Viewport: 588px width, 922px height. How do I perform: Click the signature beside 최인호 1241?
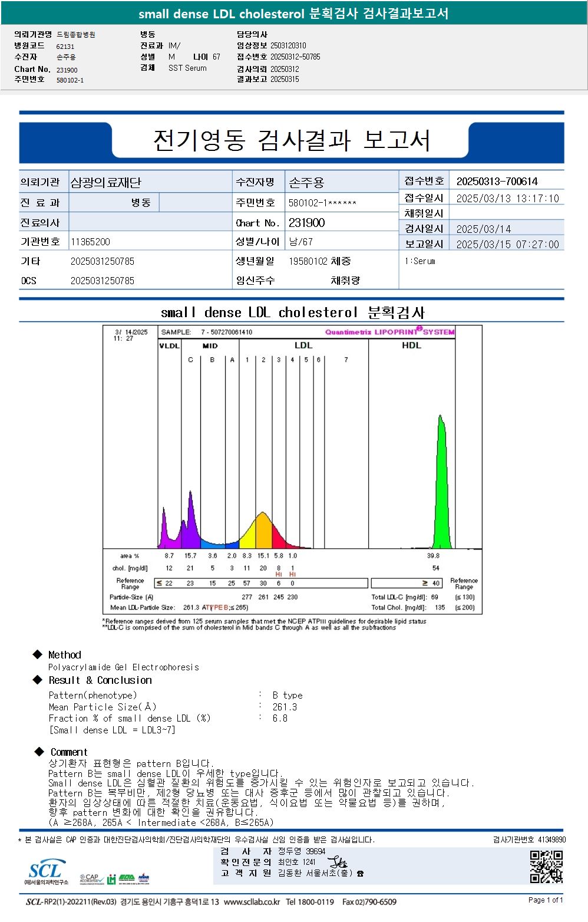[337, 862]
